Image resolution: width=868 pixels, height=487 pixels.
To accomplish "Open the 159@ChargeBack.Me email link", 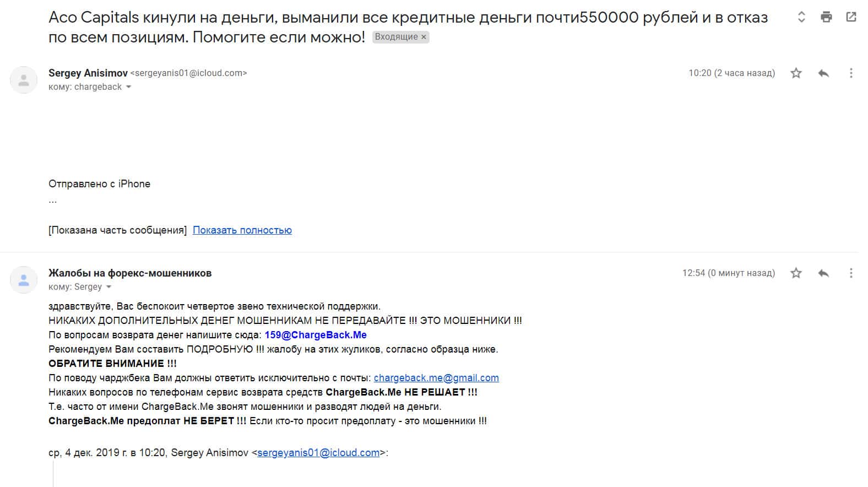I will tap(316, 335).
